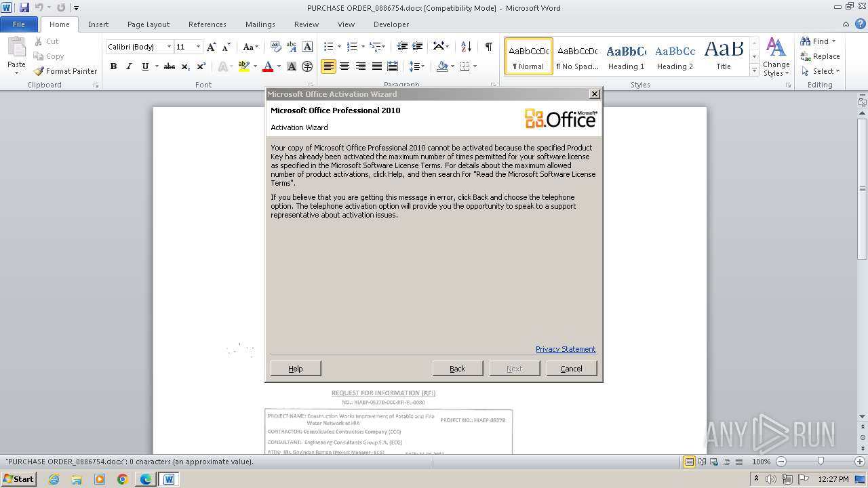The height and width of the screenshot is (488, 868).
Task: Toggle Bold formatting in Font group
Action: point(113,66)
